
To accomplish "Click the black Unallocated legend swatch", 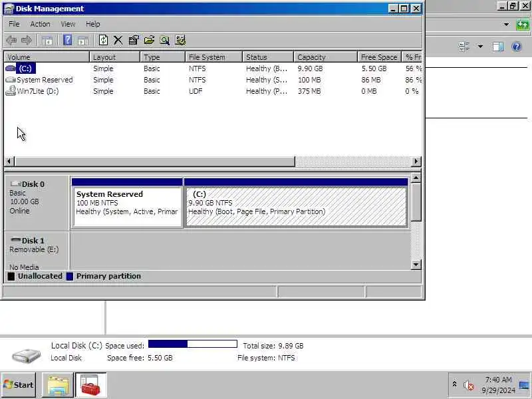I will (11, 277).
